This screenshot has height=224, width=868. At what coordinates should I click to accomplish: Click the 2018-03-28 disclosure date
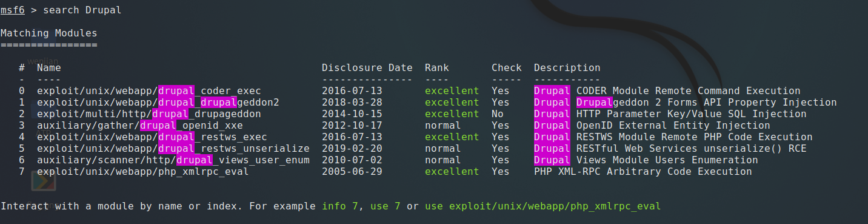(x=352, y=103)
